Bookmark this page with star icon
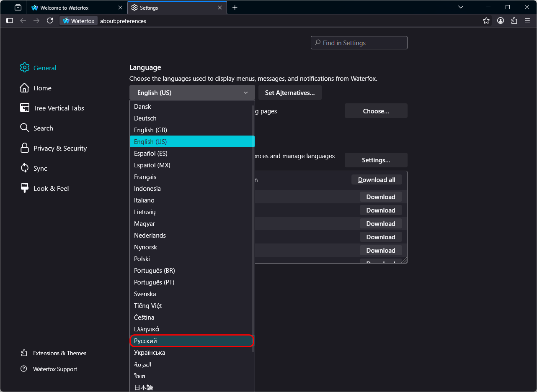This screenshot has width=537, height=392. coord(486,20)
